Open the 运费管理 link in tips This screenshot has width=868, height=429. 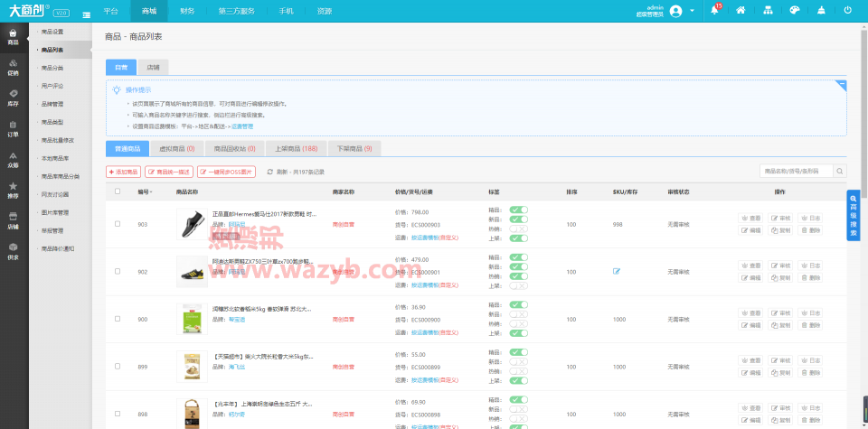coord(242,126)
